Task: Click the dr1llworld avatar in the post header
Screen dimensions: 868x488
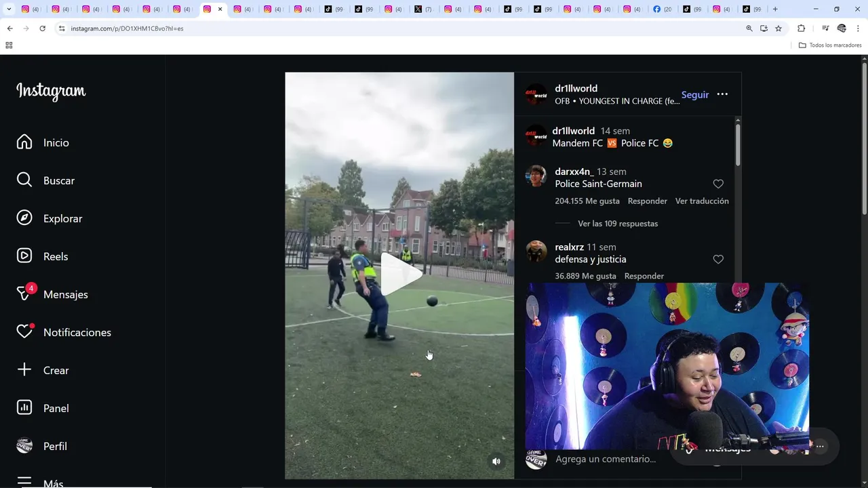Action: click(536, 94)
